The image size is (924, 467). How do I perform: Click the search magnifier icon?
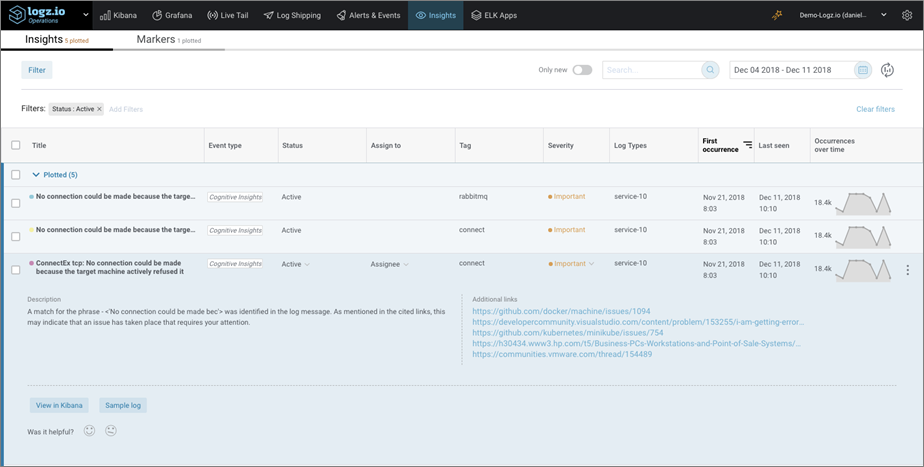pyautogui.click(x=710, y=70)
